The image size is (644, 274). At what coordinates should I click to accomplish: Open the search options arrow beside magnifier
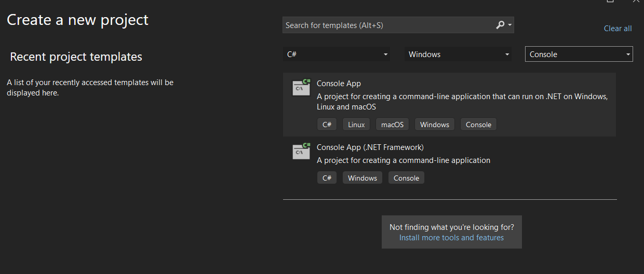[510, 25]
